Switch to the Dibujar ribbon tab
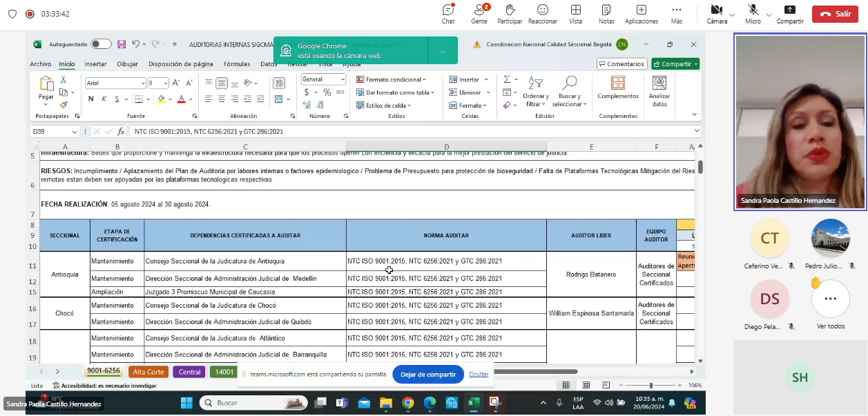868x416 pixels. (128, 64)
